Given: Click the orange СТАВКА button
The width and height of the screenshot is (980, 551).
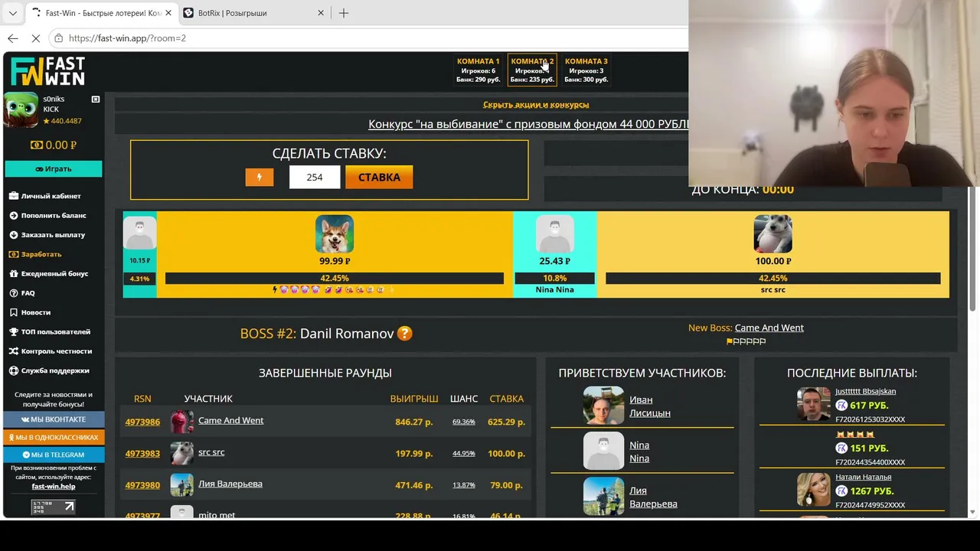Looking at the screenshot, I should tap(379, 177).
